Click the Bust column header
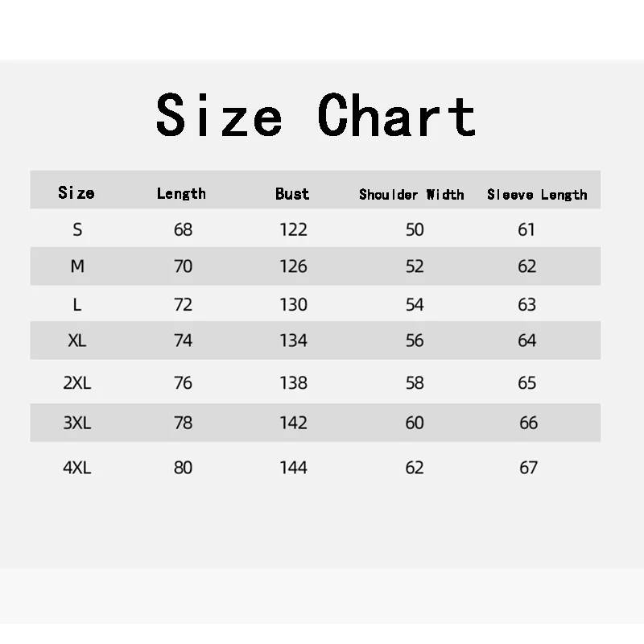 (x=292, y=193)
